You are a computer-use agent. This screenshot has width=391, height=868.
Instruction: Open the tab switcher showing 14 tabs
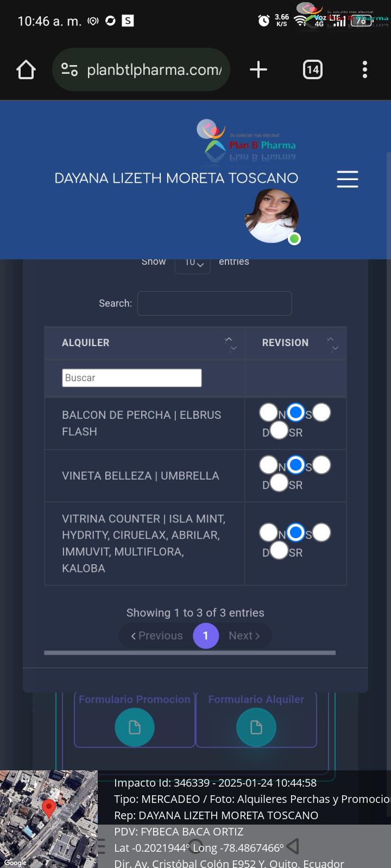[x=313, y=69]
